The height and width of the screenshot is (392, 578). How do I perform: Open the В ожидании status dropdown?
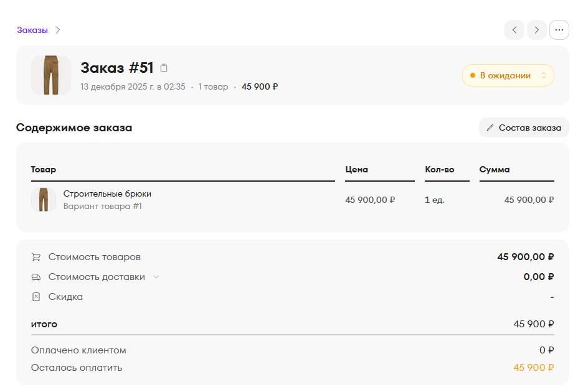(x=508, y=75)
